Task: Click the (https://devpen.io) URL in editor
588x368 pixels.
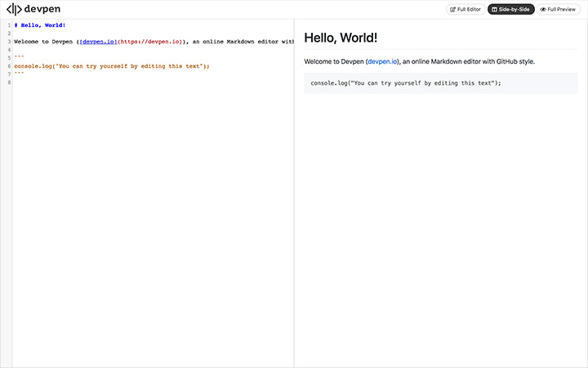Action: click(150, 42)
